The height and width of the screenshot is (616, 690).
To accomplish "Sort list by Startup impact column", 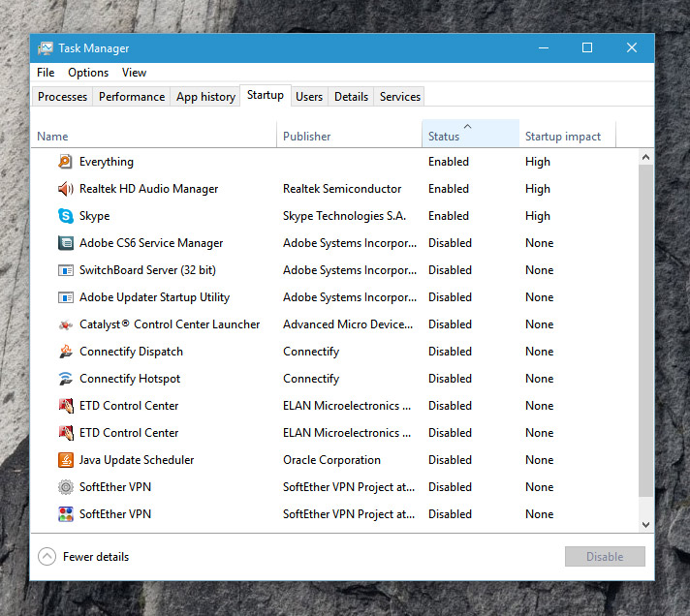I will [x=566, y=137].
